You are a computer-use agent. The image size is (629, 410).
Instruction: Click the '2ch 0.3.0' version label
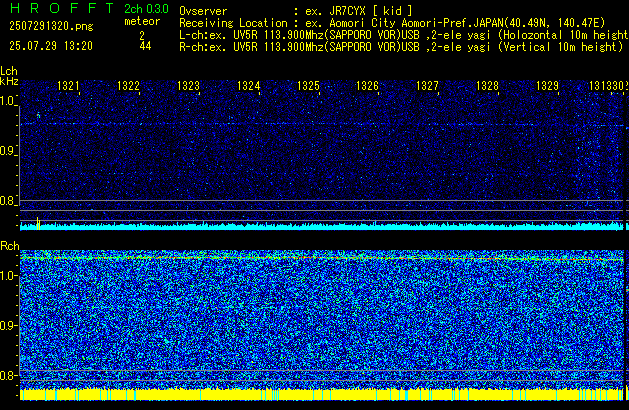click(x=146, y=9)
